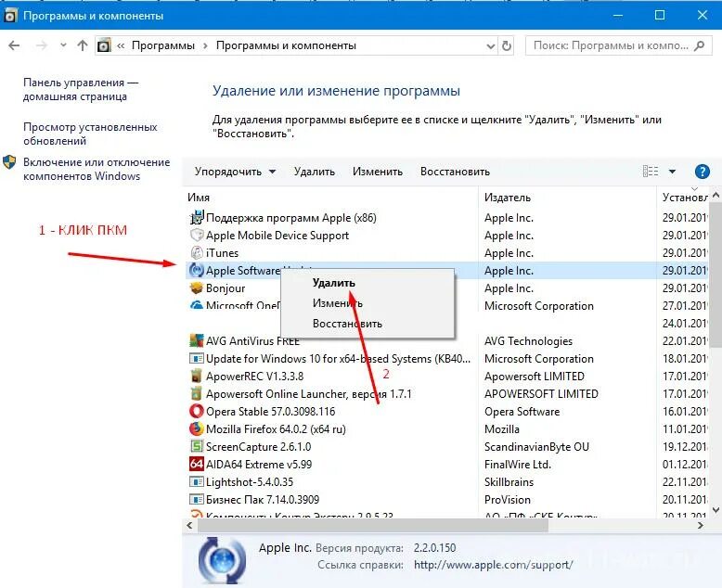The width and height of the screenshot is (722, 588).
Task: Click the horizontal scrollbar thumb
Action: tap(373, 525)
